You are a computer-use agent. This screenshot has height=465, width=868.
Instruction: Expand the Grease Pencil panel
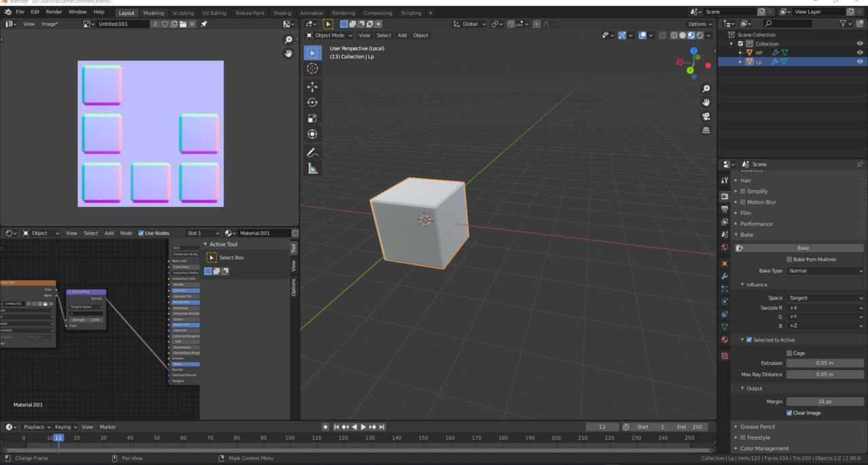[x=757, y=427]
